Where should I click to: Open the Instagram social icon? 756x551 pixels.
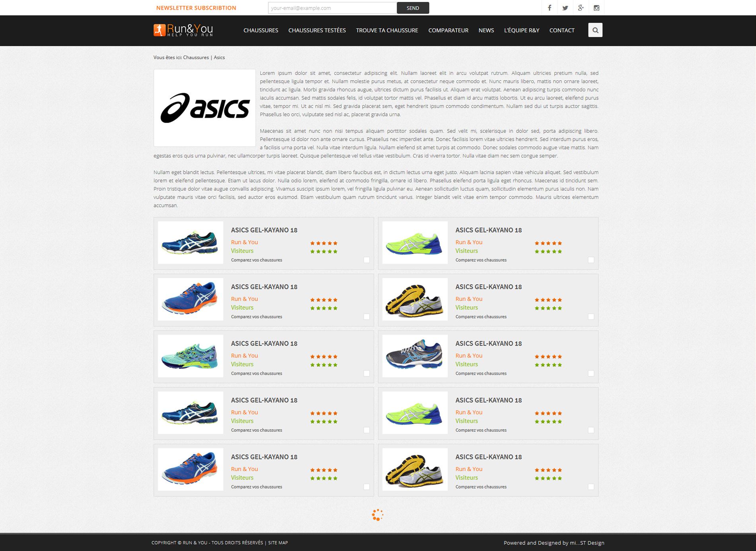tap(596, 8)
